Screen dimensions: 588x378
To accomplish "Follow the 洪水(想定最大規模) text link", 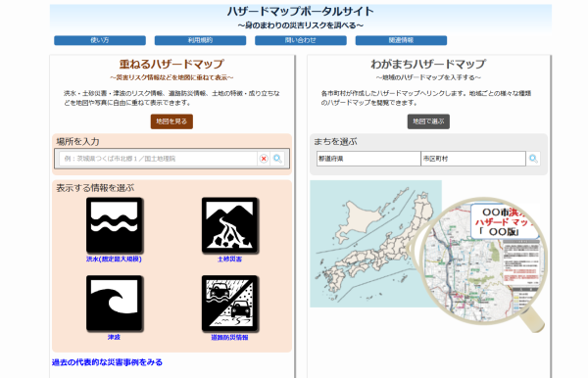I will (114, 259).
